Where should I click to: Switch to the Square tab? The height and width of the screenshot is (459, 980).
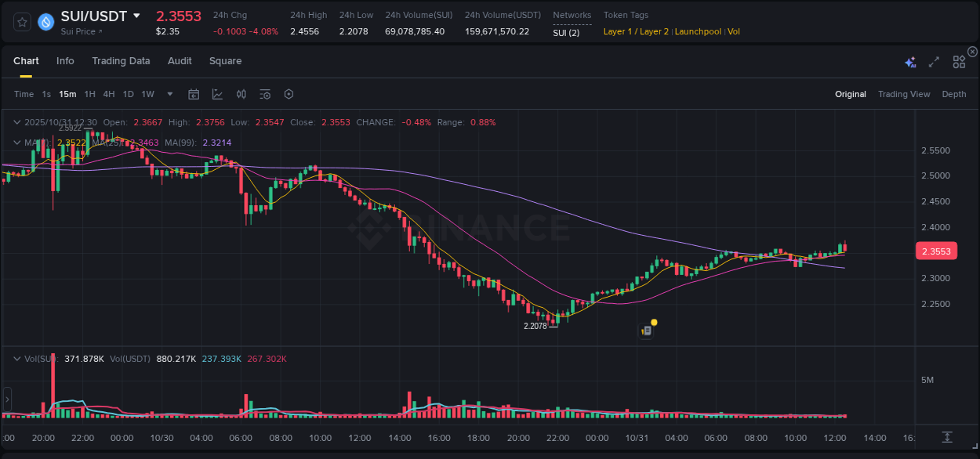tap(225, 60)
